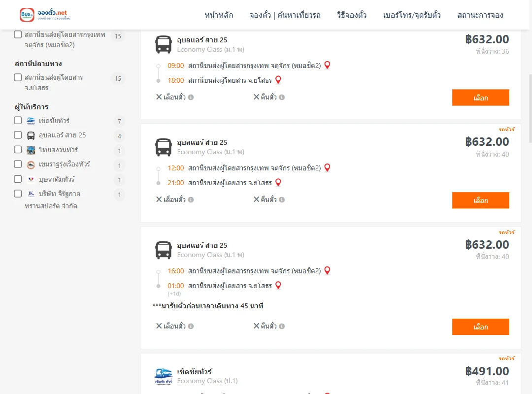Click คืนตั๋ว info icon on the 16:00 trip

[x=282, y=327]
